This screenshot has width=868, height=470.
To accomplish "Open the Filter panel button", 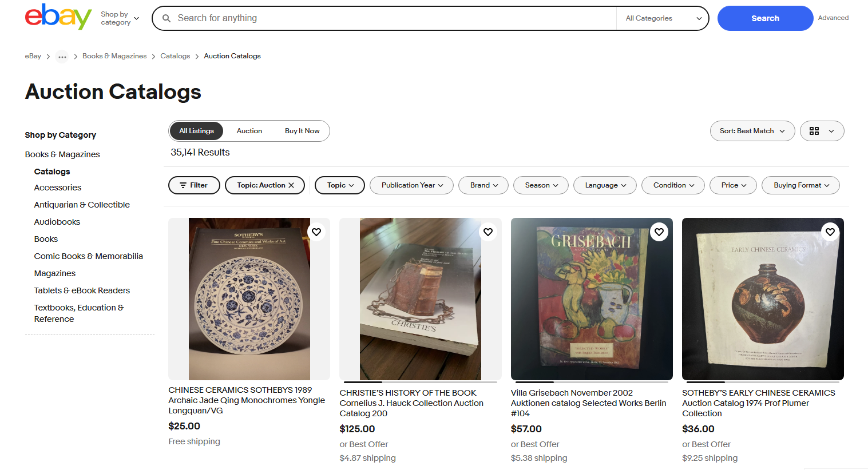I will click(x=194, y=185).
